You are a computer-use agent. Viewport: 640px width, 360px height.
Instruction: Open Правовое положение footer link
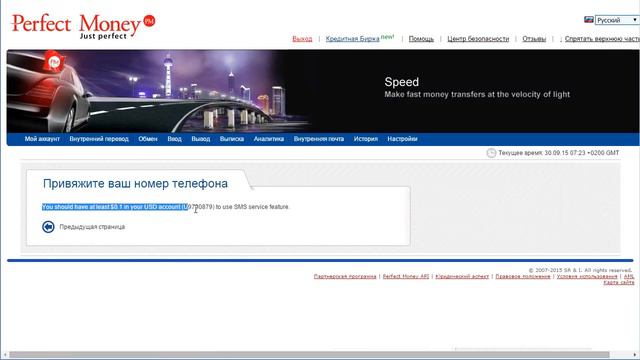[523, 276]
